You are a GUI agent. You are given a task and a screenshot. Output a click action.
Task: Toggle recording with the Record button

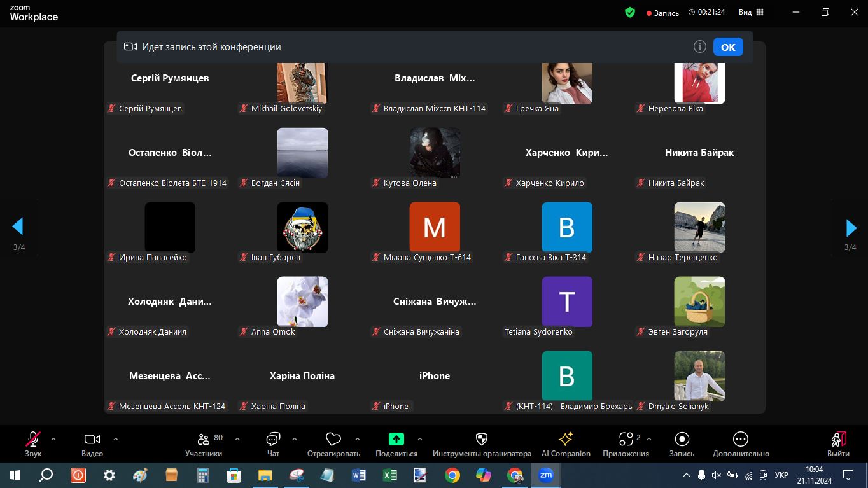[x=682, y=440]
